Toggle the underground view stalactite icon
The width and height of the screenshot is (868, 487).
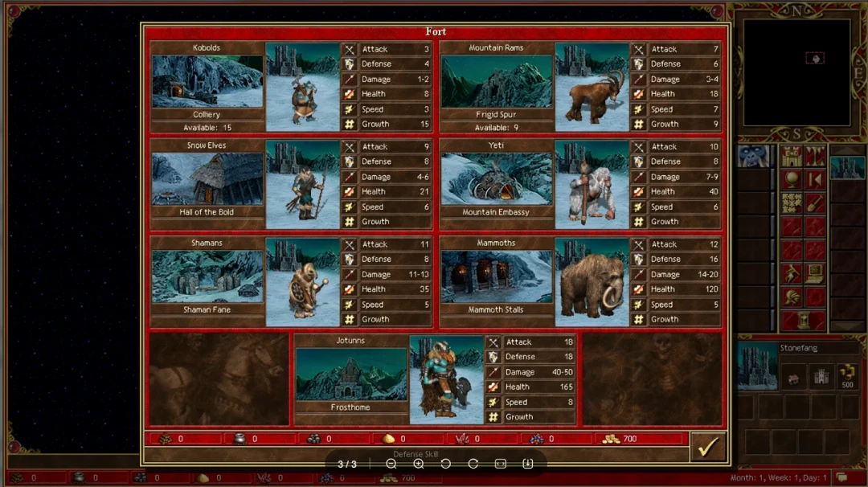pyautogui.click(x=815, y=156)
